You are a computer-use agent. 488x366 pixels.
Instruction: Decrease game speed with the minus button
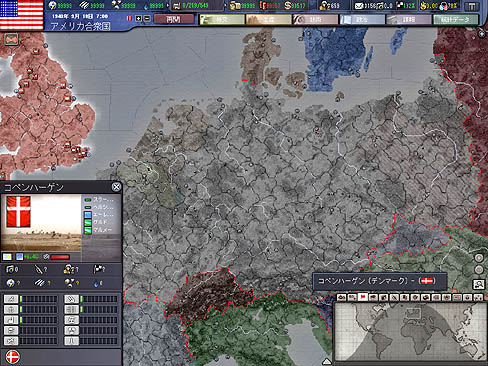(147, 18)
